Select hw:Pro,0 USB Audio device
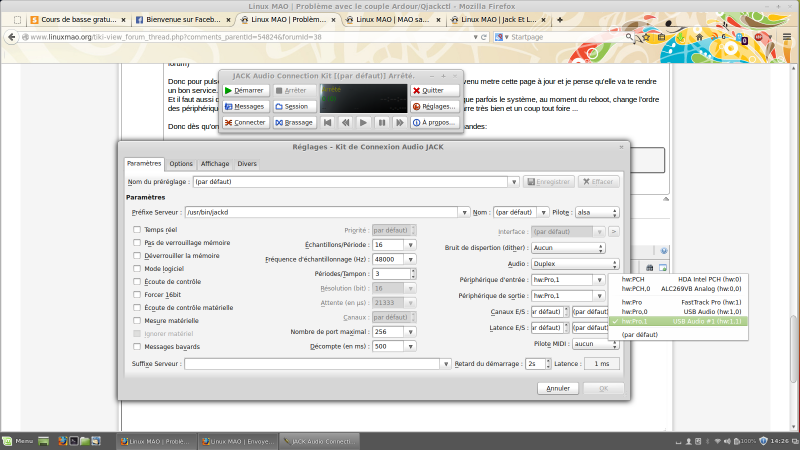Screen dimensions: 800x450 pyautogui.click(x=679, y=311)
